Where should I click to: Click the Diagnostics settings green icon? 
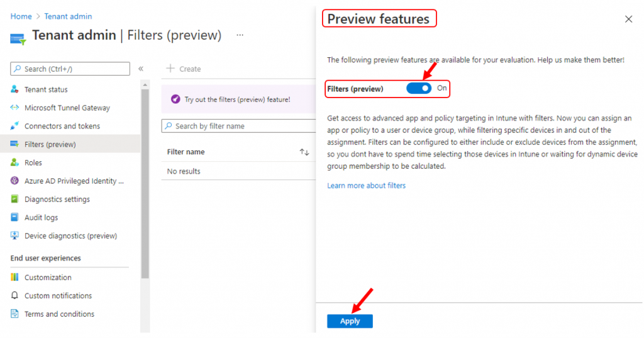14,199
